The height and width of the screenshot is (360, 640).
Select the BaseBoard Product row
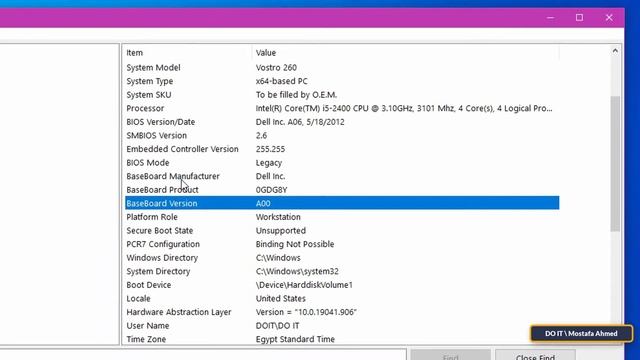click(342, 189)
